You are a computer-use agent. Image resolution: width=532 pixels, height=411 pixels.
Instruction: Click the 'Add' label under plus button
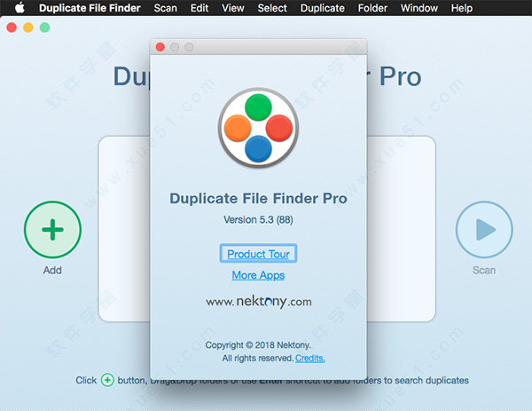click(x=52, y=270)
